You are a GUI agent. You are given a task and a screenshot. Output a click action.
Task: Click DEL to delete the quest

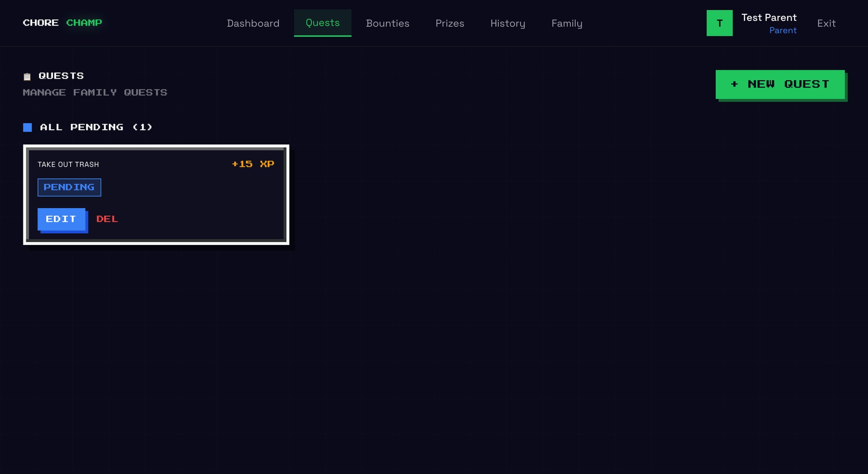[x=107, y=219]
